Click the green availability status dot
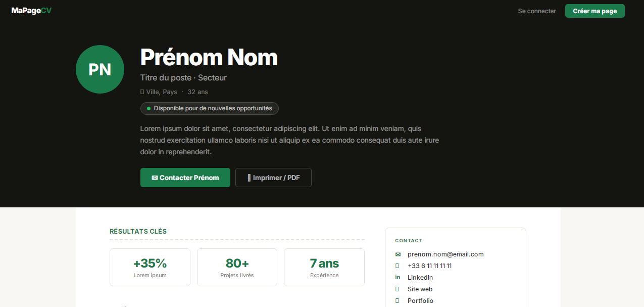 pyautogui.click(x=148, y=108)
